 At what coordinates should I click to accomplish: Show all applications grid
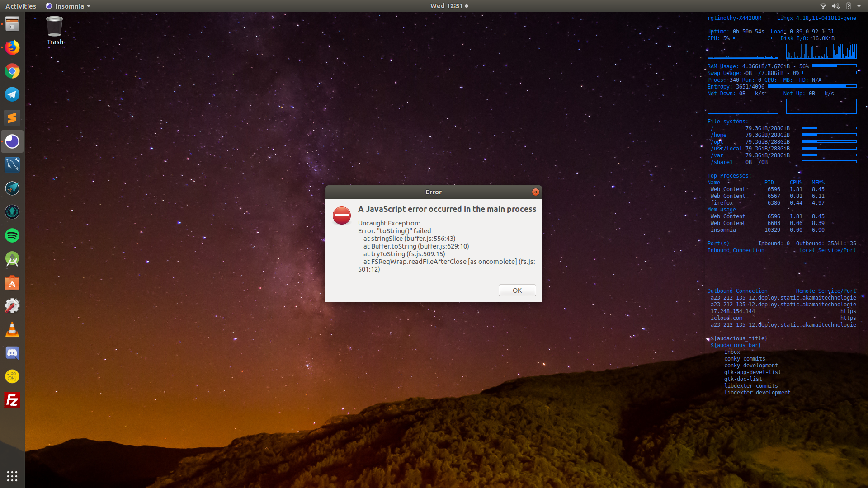pos(12,476)
